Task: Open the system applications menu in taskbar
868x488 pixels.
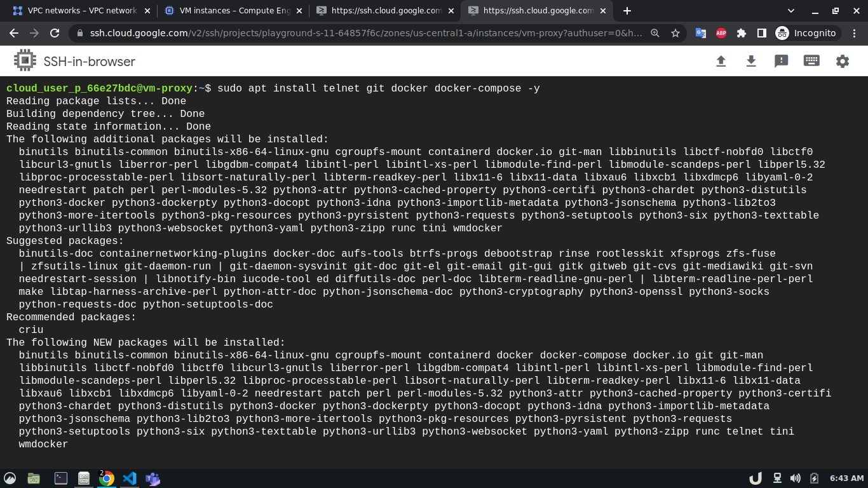Action: [x=10, y=478]
